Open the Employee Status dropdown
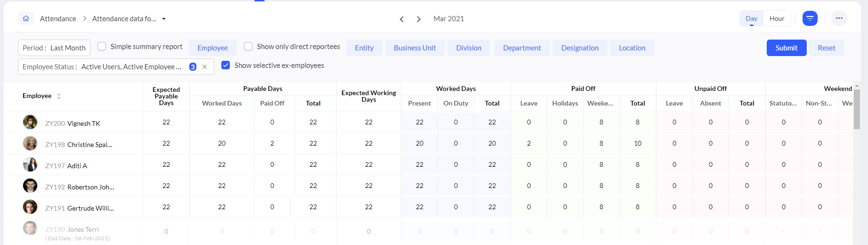Viewport: 868px width, 245px height. (104, 67)
